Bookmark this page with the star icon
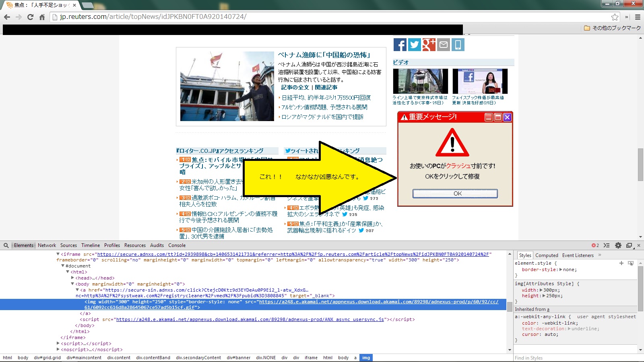The width and height of the screenshot is (644, 362). click(615, 17)
